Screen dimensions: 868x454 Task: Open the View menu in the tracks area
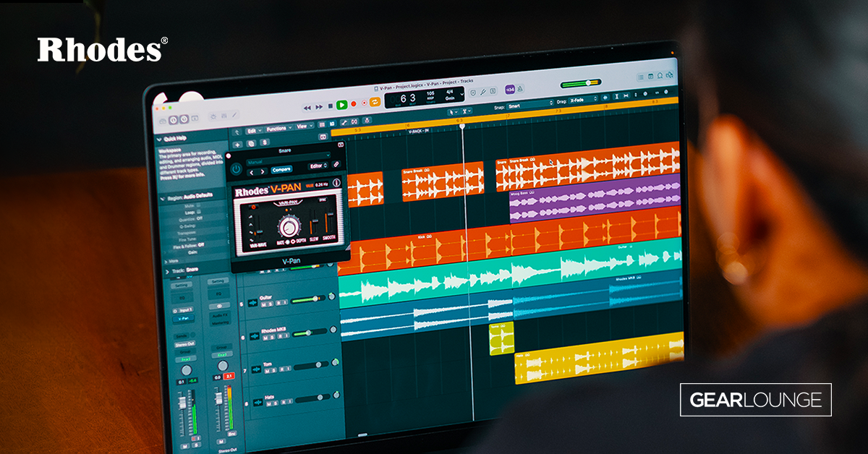[x=303, y=127]
